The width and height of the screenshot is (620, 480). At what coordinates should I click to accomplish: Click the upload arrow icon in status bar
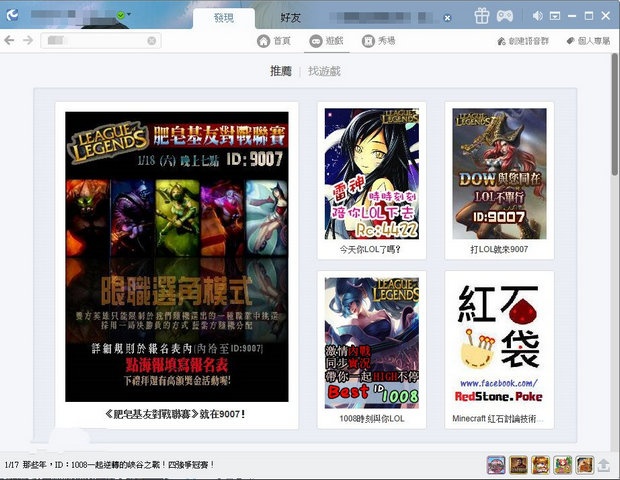click(x=604, y=465)
